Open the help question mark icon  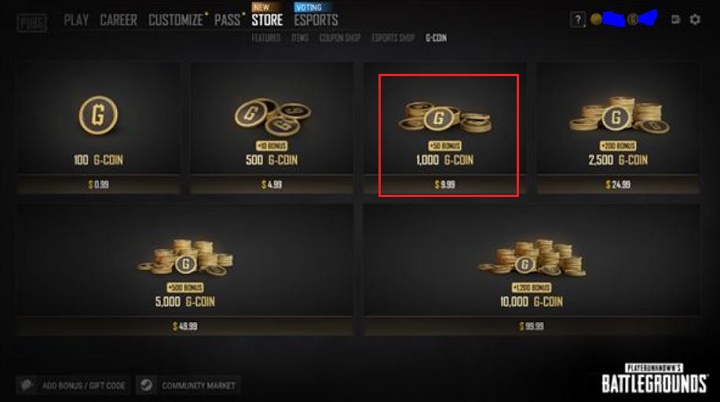click(x=578, y=20)
